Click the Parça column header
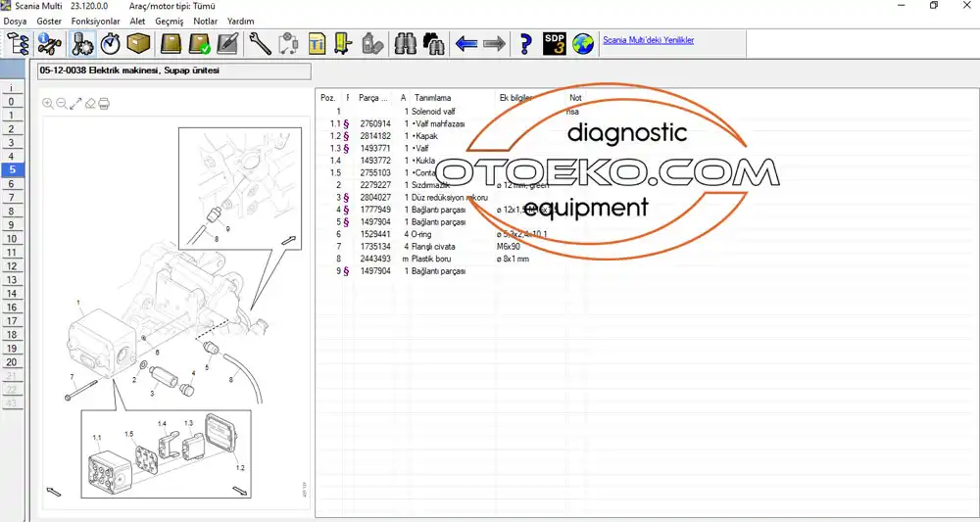This screenshot has height=522, width=980. tap(372, 98)
